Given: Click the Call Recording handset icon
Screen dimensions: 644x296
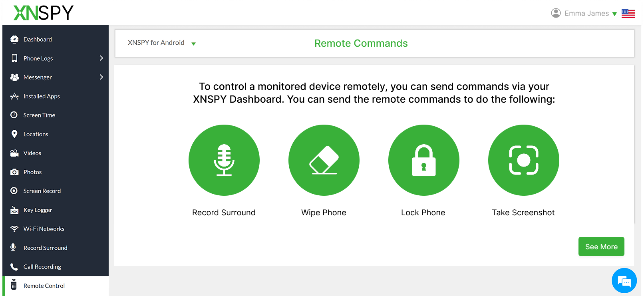Looking at the screenshot, I should 14,266.
